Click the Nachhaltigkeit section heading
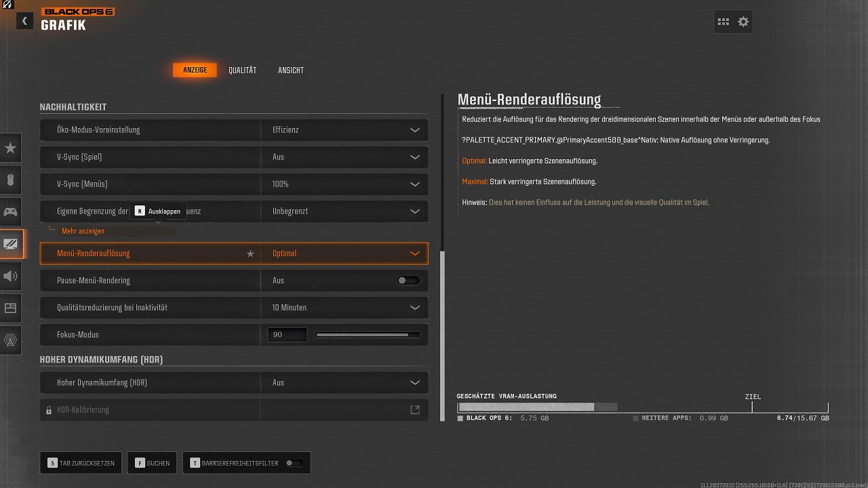Viewport: 868px width, 488px height. [73, 107]
